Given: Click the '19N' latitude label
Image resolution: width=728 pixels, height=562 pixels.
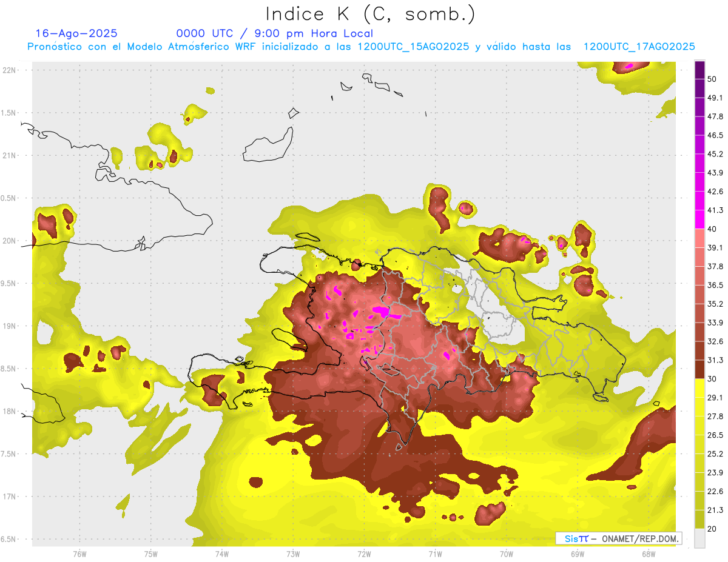Looking at the screenshot, I should pos(10,326).
